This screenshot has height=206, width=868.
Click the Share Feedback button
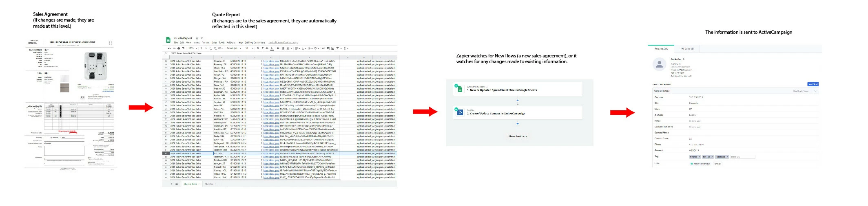click(x=518, y=136)
